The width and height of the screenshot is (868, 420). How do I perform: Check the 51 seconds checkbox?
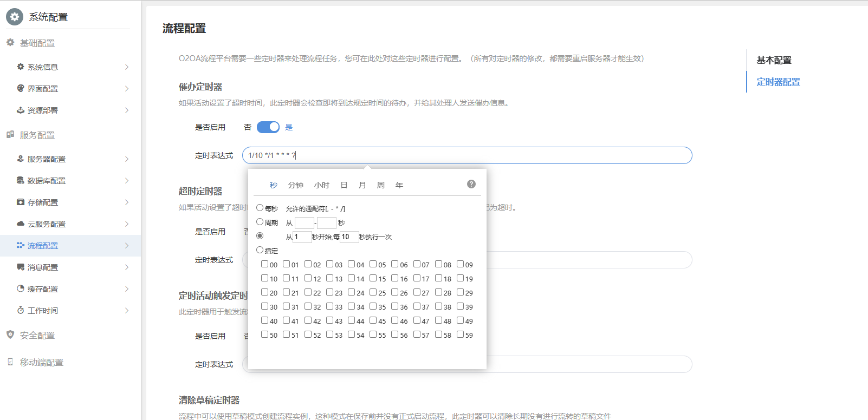[x=287, y=334]
